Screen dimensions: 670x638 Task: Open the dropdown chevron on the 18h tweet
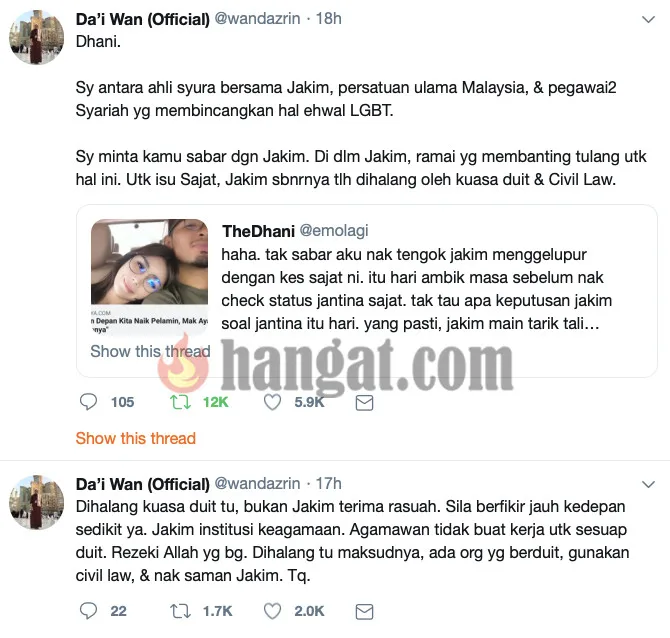click(649, 19)
